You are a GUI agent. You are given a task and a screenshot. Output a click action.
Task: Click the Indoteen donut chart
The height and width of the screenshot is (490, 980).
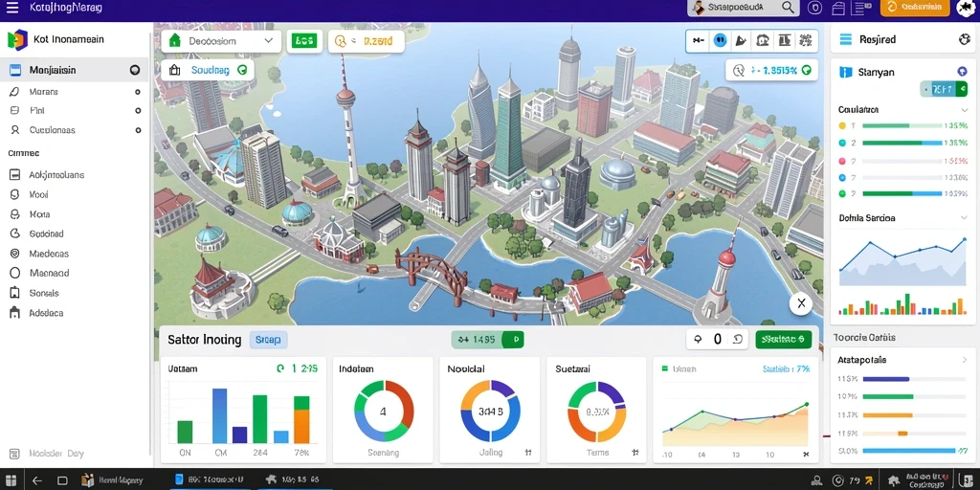click(384, 412)
